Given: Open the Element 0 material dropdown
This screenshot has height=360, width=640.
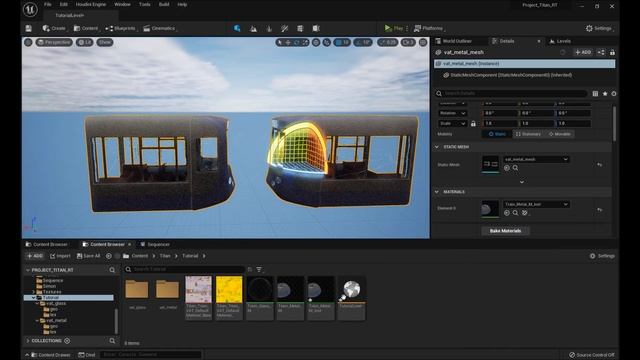Looking at the screenshot, I should [536, 204].
